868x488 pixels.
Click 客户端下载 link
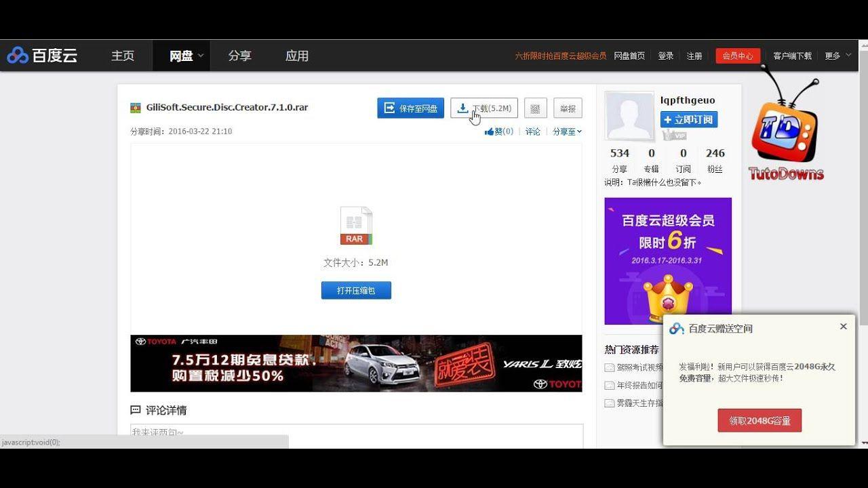coord(792,56)
